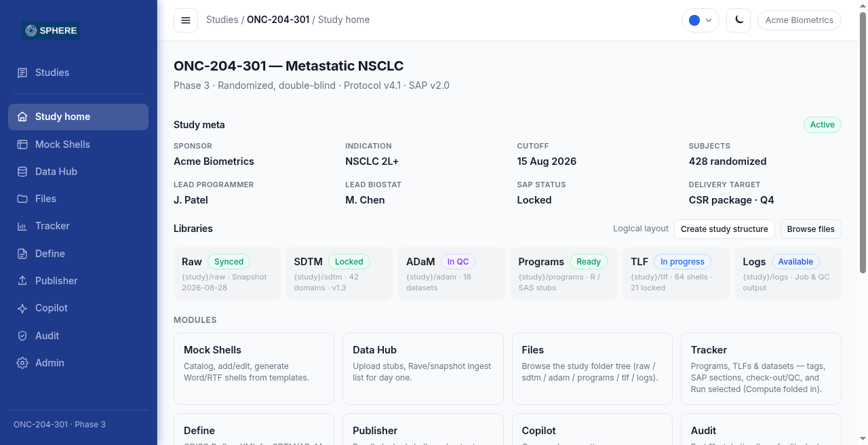Open the Tracker module card
This screenshot has height=445, width=868.
pyautogui.click(x=761, y=368)
